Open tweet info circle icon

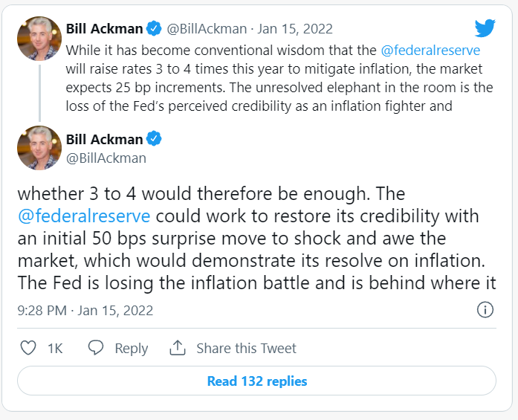point(485,309)
